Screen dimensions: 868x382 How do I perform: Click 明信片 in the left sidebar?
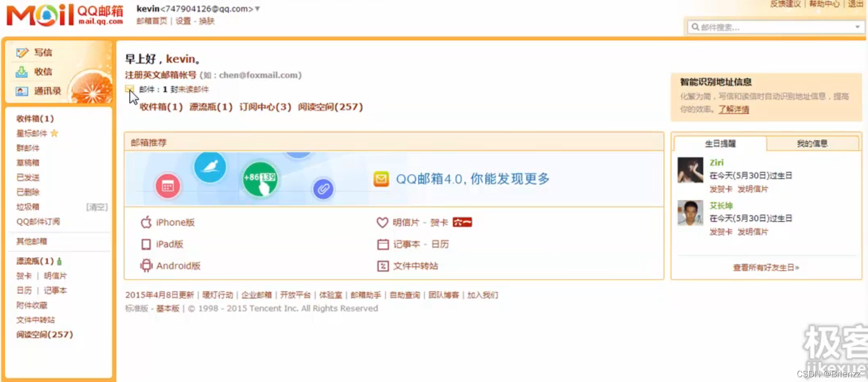(x=55, y=275)
